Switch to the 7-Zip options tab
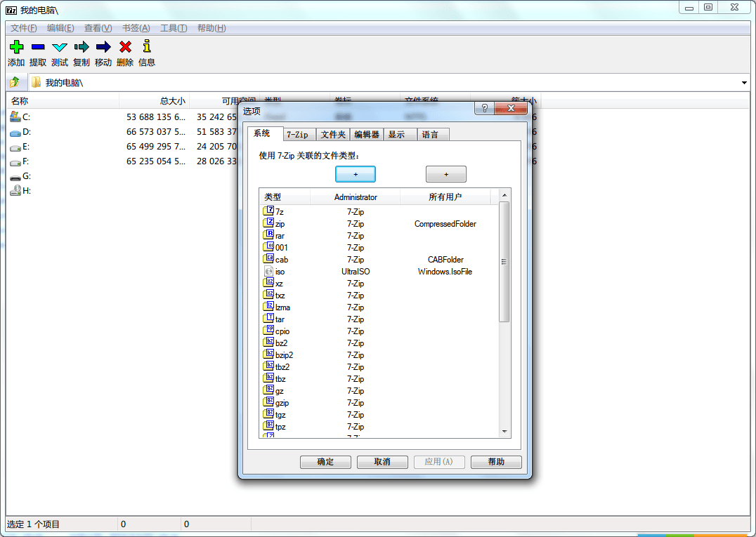756x537 pixels. [x=297, y=135]
